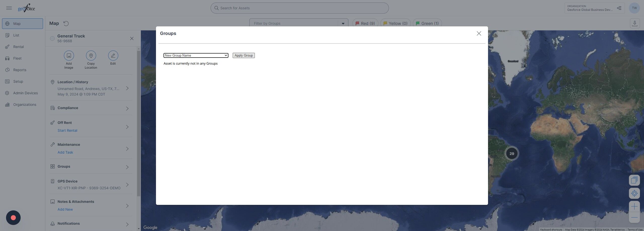Click the Search for Assets field
Screen dimensions: 644x231
coord(300,8)
